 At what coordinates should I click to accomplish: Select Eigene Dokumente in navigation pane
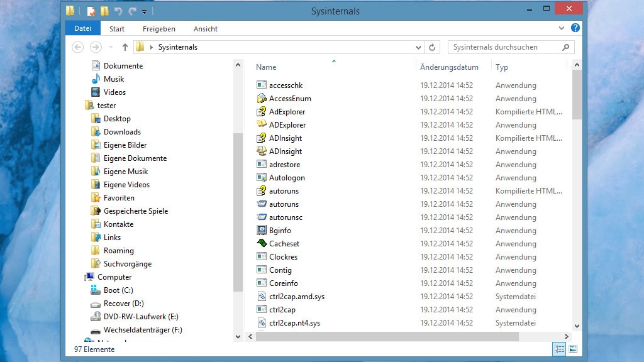pos(135,158)
